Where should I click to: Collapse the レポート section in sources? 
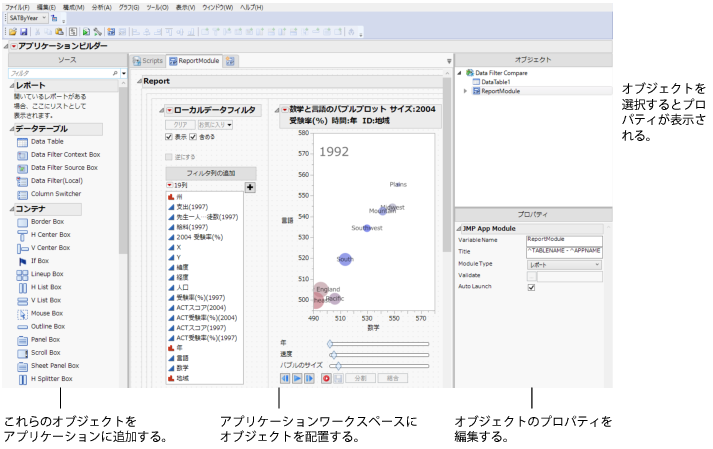[x=12, y=86]
